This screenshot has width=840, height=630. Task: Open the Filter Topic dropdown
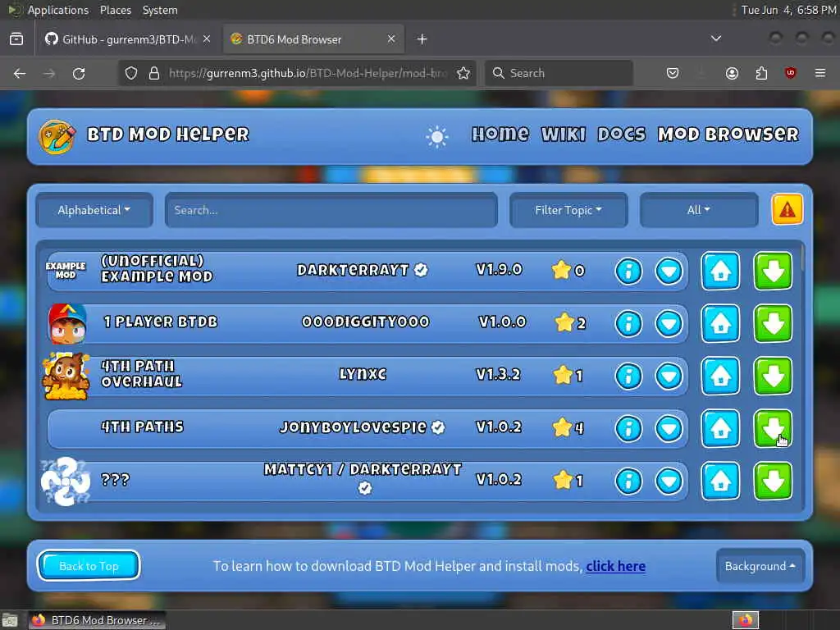568,210
